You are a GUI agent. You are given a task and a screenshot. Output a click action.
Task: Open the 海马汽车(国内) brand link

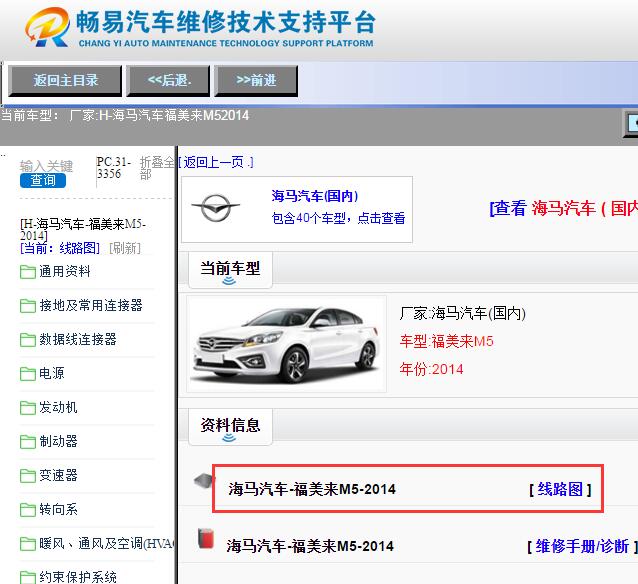click(x=315, y=196)
